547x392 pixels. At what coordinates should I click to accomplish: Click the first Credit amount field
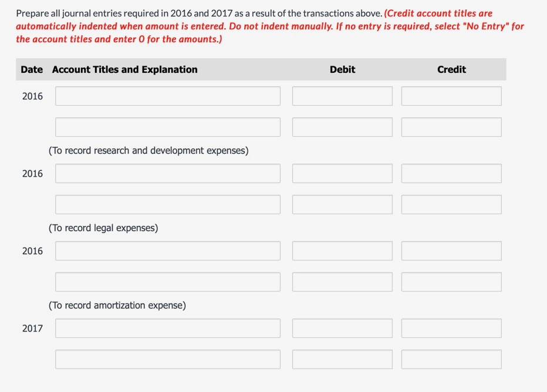pyautogui.click(x=451, y=96)
